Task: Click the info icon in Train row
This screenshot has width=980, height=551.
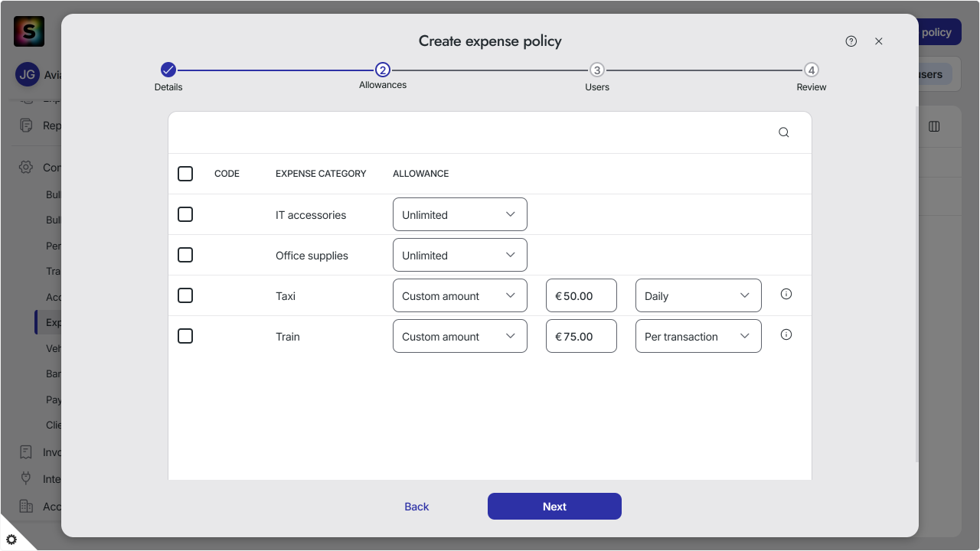Action: tap(786, 334)
